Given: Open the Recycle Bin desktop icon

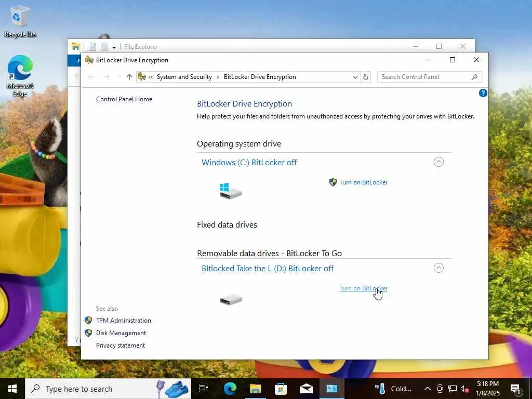Looking at the screenshot, I should pyautogui.click(x=20, y=21).
